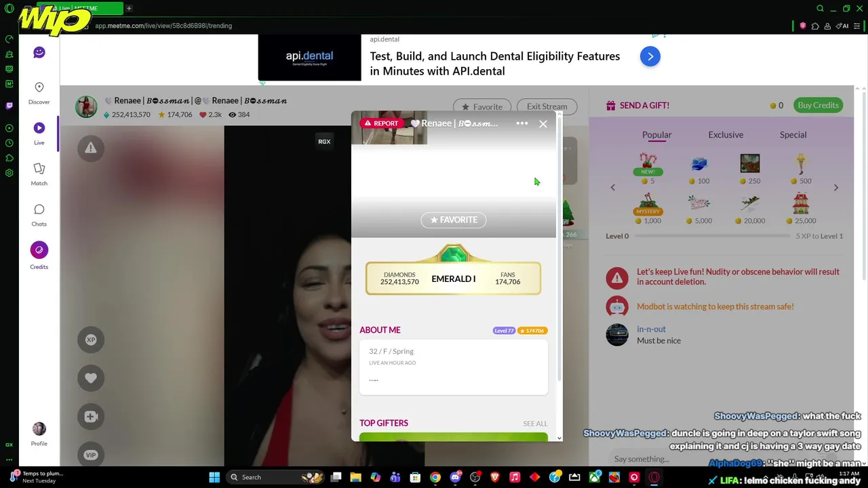Viewport: 868px width, 488px height.
Task: Toggle Favorite in the stream header
Action: point(482,106)
